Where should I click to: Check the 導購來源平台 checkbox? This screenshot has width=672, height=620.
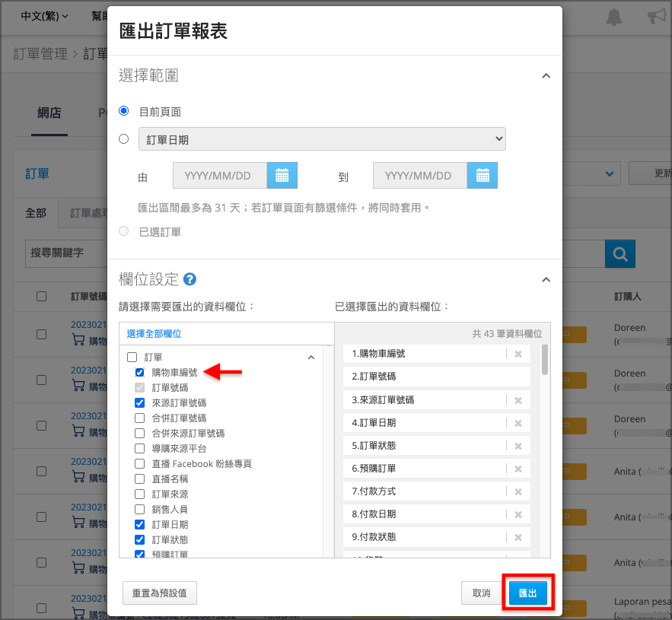tap(140, 448)
